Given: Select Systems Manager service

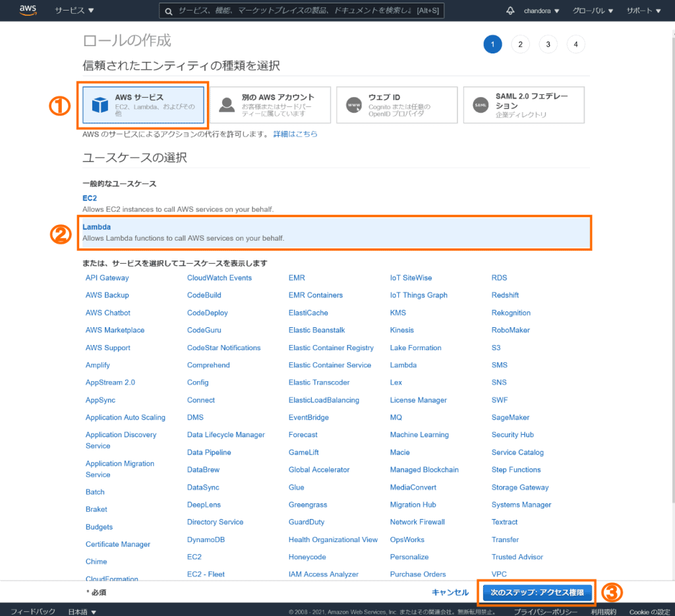Looking at the screenshot, I should tap(521, 505).
